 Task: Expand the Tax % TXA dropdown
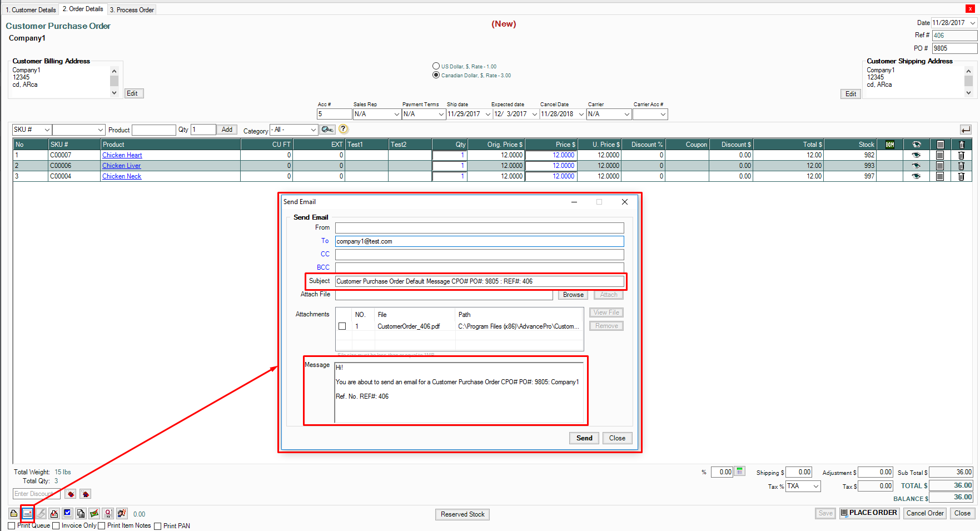815,486
